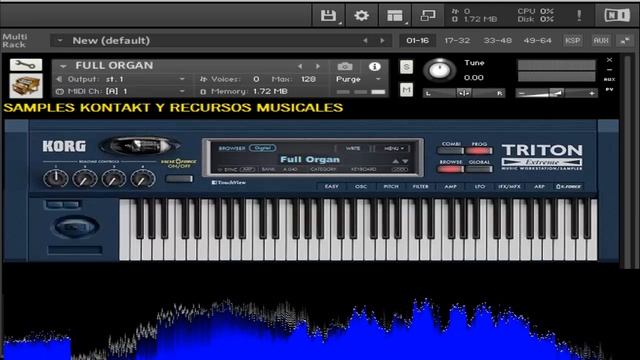Click the TouchView label icon
Image resolution: width=640 pixels, height=360 pixels.
pyautogui.click(x=229, y=182)
